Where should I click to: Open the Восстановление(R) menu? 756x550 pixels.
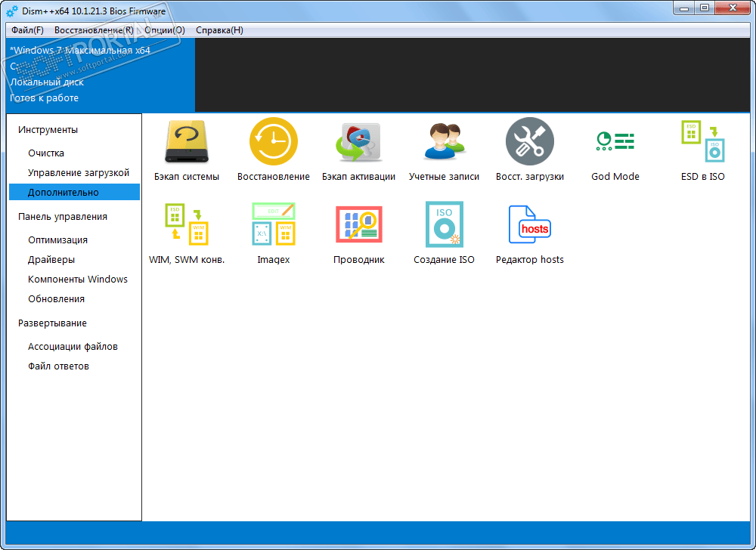click(x=94, y=30)
